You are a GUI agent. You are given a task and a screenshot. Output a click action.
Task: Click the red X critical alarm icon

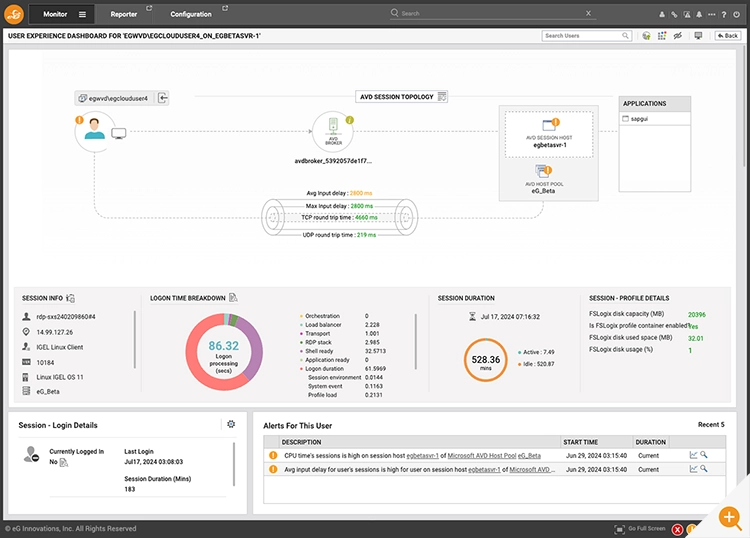pyautogui.click(x=677, y=529)
